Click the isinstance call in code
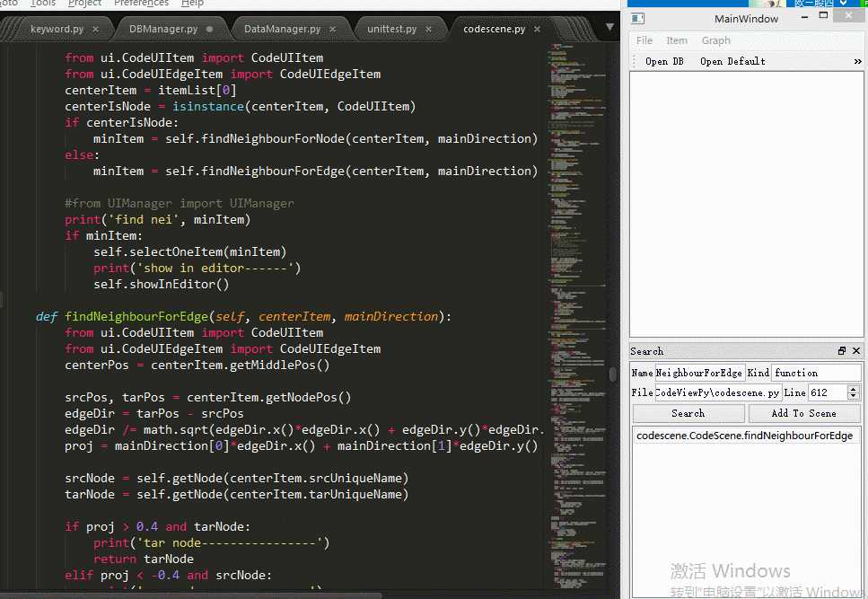The width and height of the screenshot is (868, 599). (207, 106)
